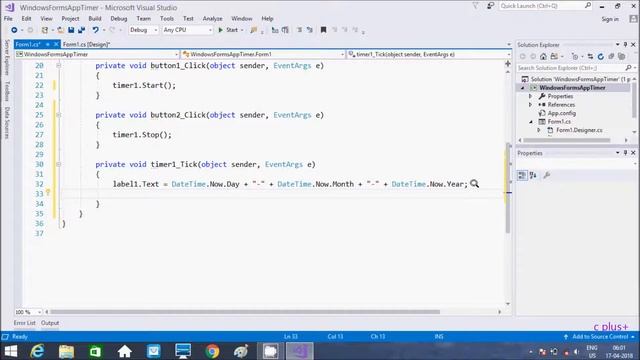Click Solution Explorer Refresh icon

(x=600, y=56)
